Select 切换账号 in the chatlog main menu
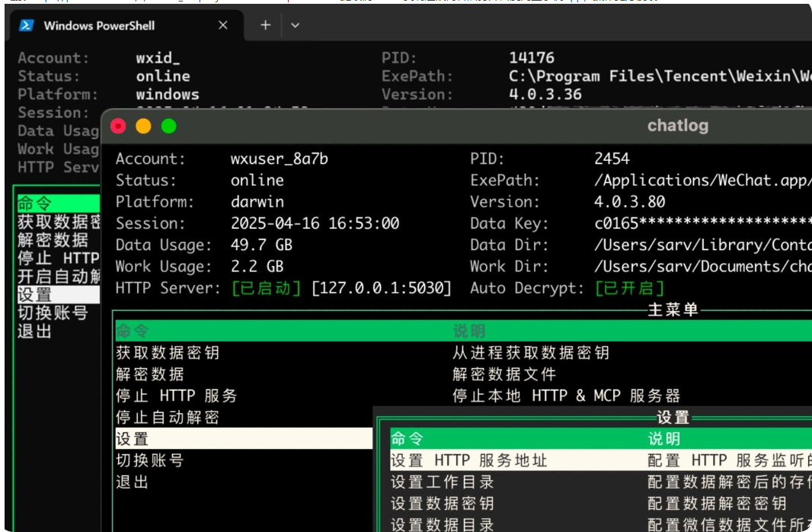The height and width of the screenshot is (532, 812). click(x=150, y=460)
